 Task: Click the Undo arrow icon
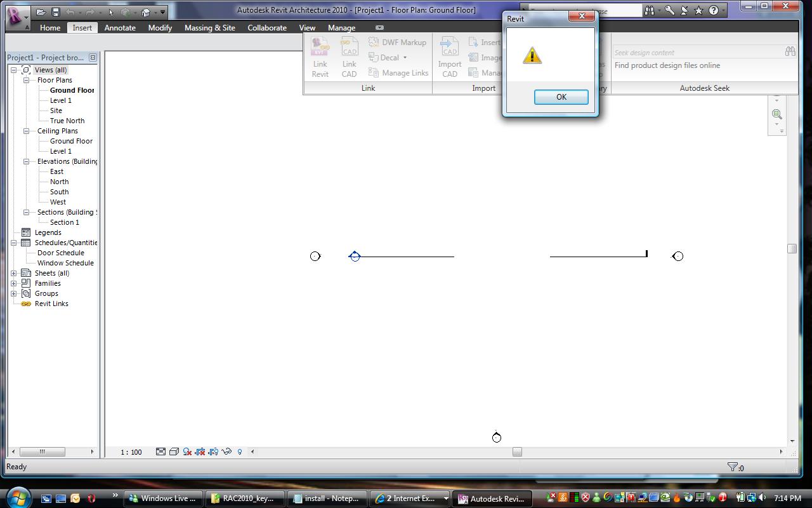tap(70, 11)
